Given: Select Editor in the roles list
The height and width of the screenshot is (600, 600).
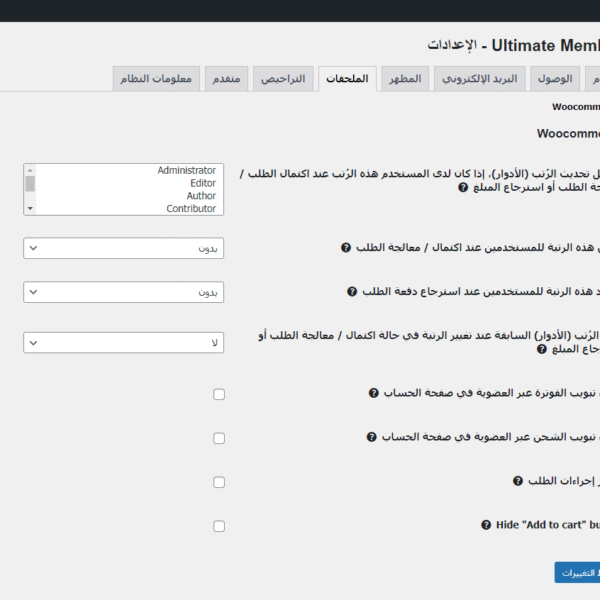Looking at the screenshot, I should (203, 183).
